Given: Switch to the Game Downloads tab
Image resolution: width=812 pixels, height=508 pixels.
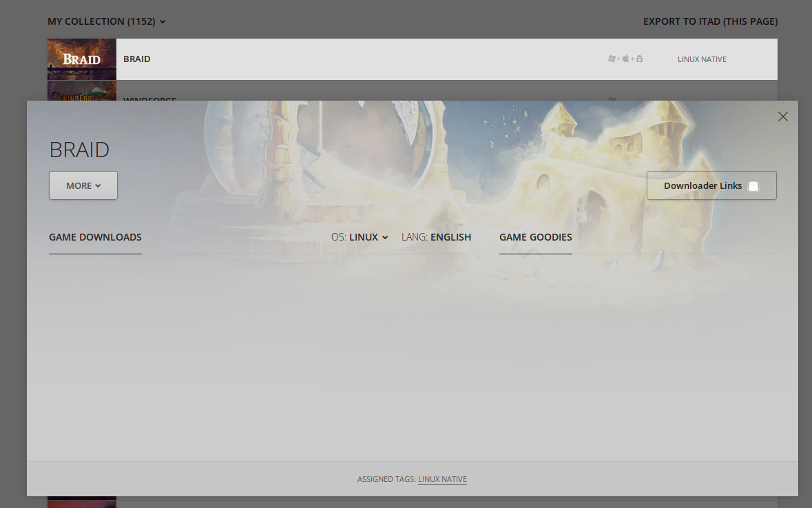Looking at the screenshot, I should click(95, 237).
